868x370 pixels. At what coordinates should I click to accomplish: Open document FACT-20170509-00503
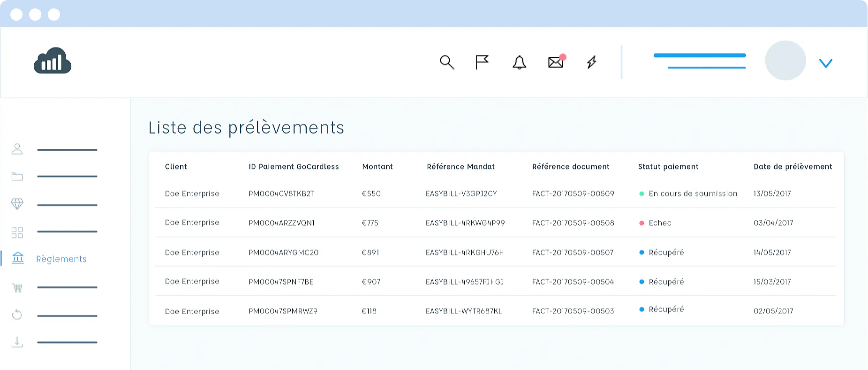573,311
